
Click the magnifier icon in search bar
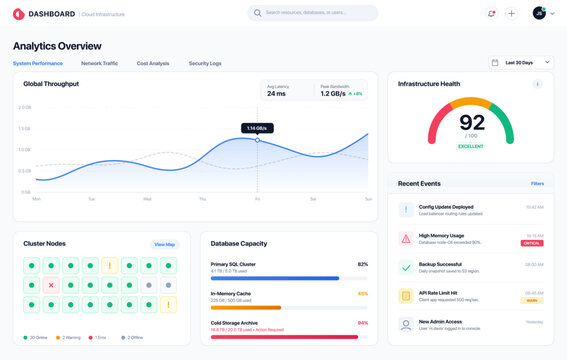click(257, 13)
